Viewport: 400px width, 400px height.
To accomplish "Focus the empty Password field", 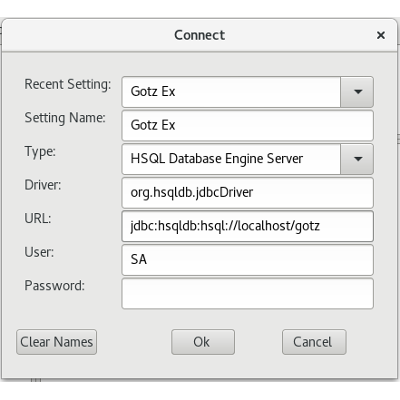I will (x=247, y=294).
